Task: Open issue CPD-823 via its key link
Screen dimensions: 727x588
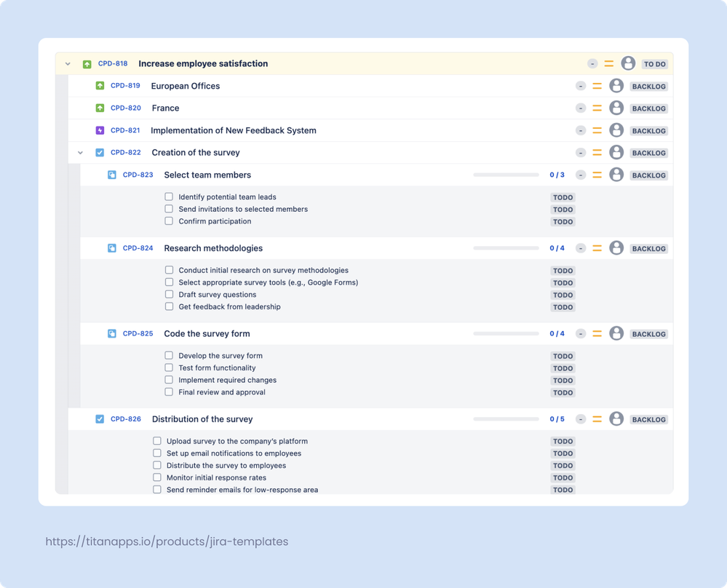Action: [137, 175]
